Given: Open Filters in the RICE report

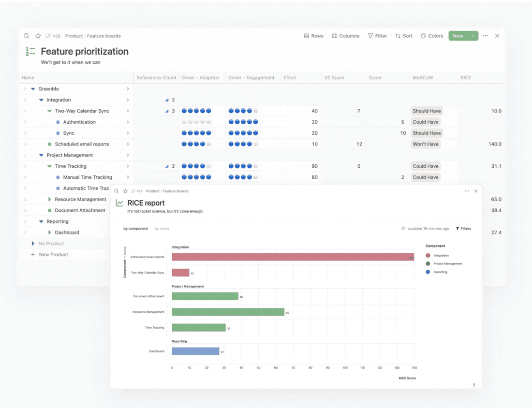Looking at the screenshot, I should point(463,228).
